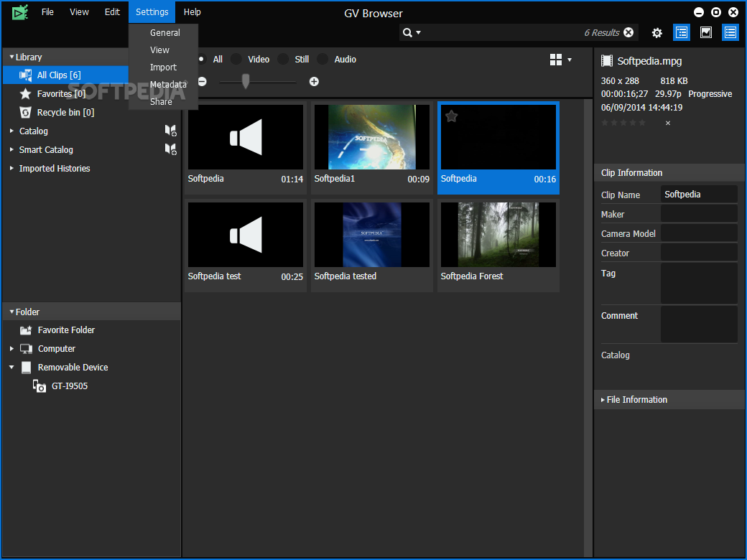Toggle favorite star on selected Softpedia clip
Screen dimensions: 747x560
click(x=452, y=116)
